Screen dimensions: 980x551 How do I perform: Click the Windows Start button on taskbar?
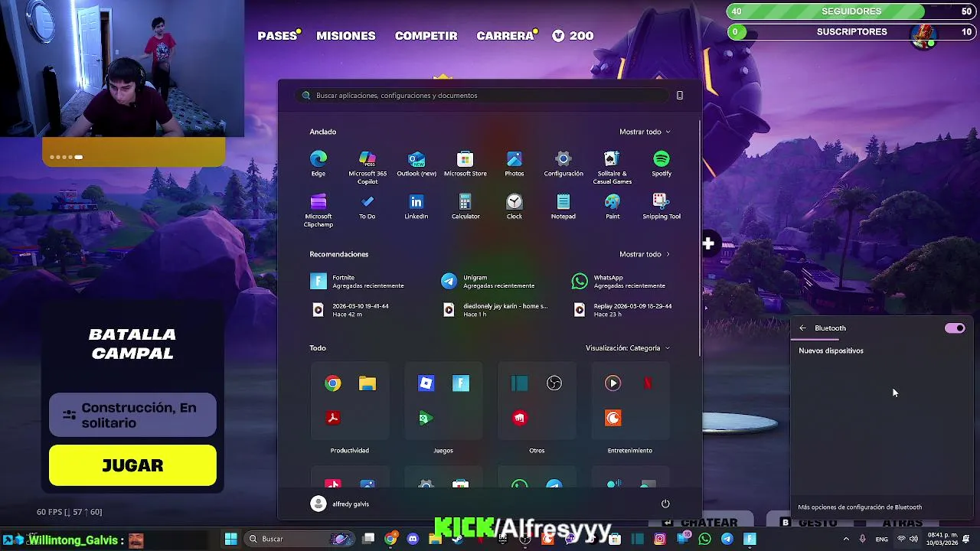tap(230, 539)
